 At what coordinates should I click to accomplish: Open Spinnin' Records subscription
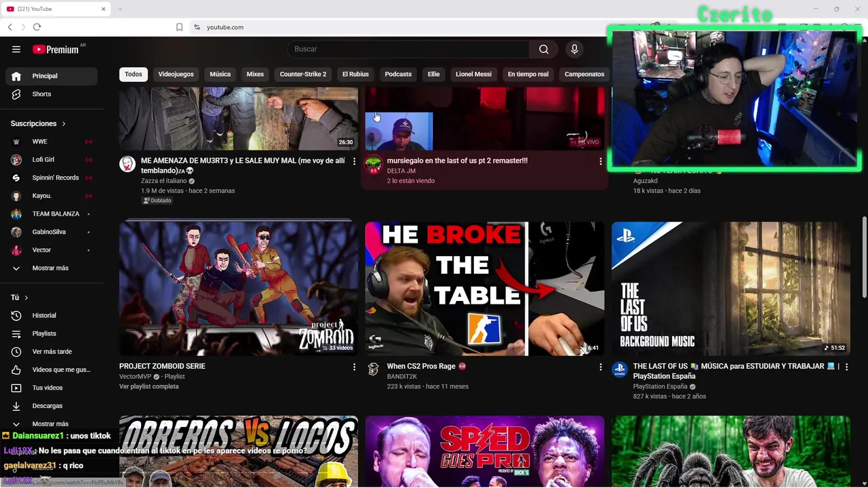pos(52,178)
